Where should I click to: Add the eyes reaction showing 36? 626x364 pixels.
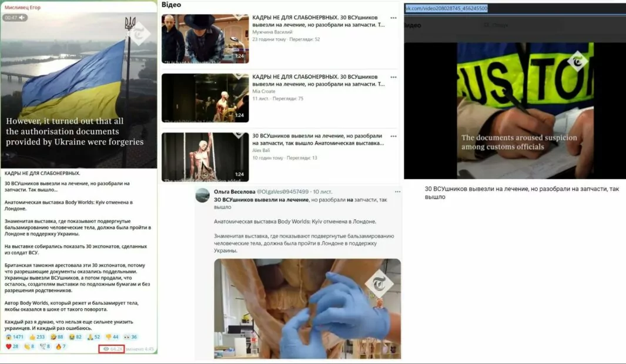(130, 337)
